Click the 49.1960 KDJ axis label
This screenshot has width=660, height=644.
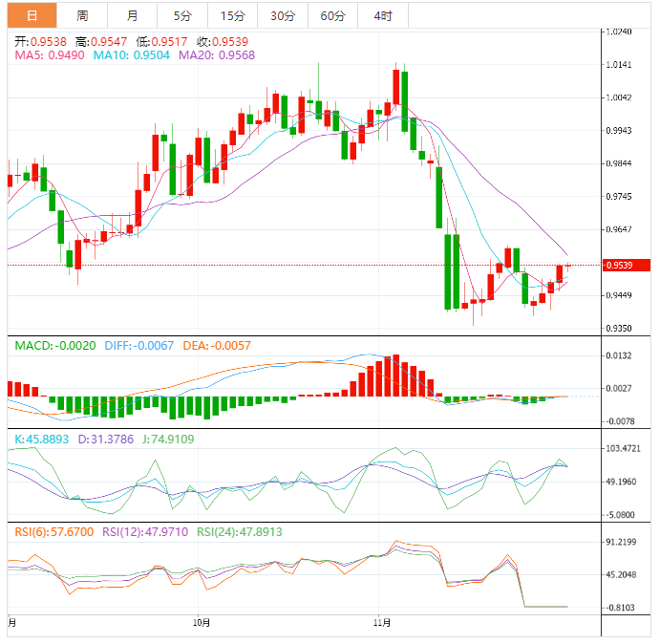[x=621, y=482]
